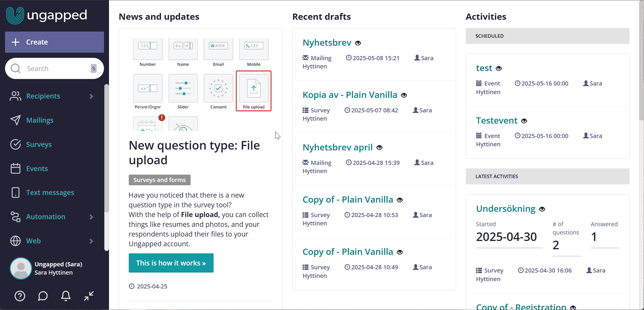Viewport: 644px width, 310px height.
Task: Click the page vertical scrollbar
Action: point(641,60)
